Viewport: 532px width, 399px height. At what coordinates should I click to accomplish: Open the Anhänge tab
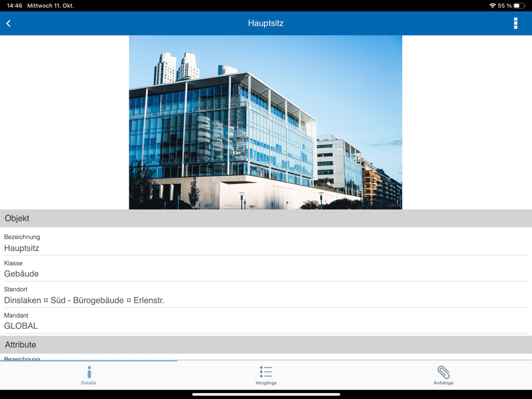[x=444, y=375]
